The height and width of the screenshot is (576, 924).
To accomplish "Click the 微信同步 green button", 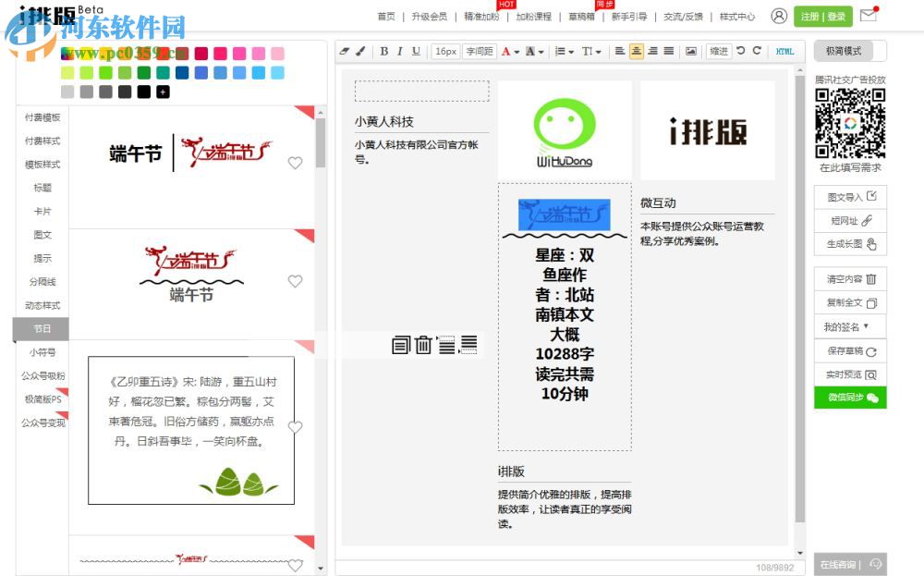I will click(x=849, y=397).
